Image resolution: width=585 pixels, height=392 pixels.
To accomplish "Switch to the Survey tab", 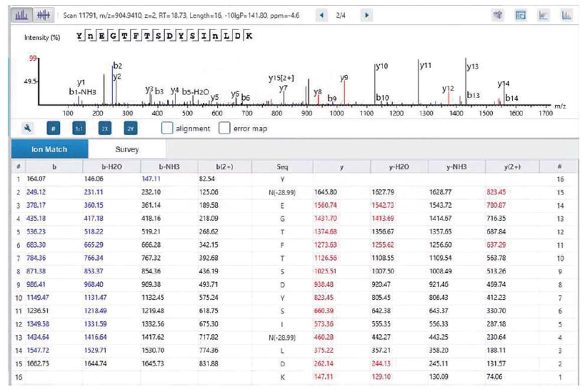I will [x=127, y=149].
